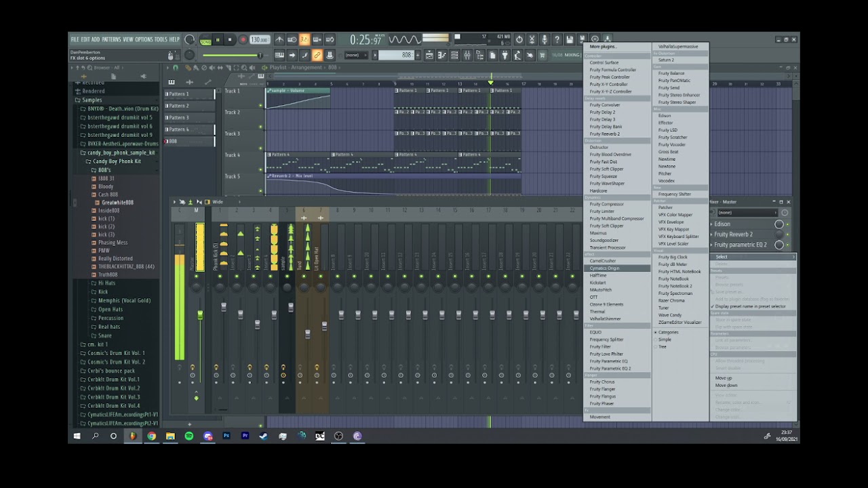Expand the Hi Hats folder
The width and height of the screenshot is (868, 488).
[x=103, y=283]
